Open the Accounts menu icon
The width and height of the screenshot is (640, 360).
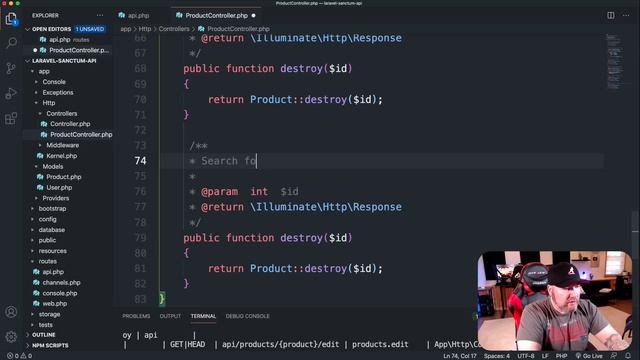pyautogui.click(x=11, y=312)
